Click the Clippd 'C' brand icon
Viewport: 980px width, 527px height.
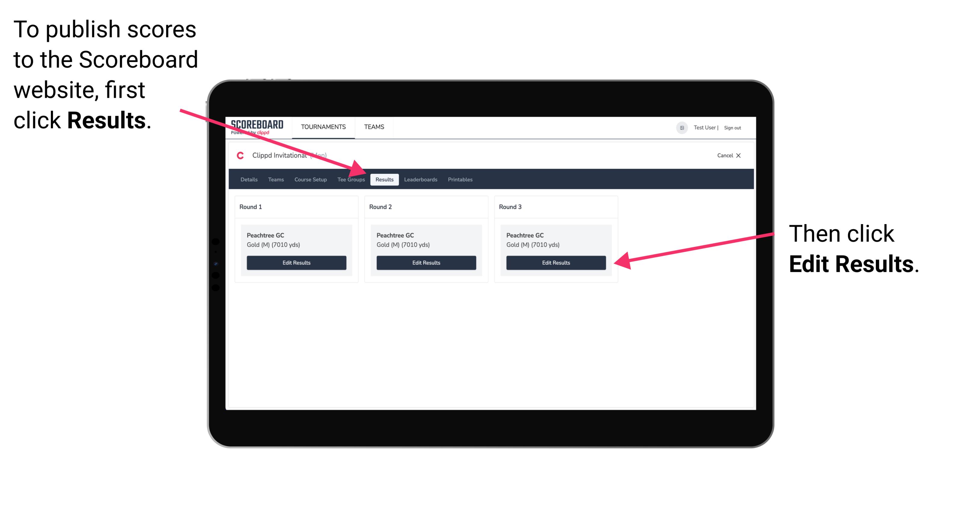(x=239, y=155)
